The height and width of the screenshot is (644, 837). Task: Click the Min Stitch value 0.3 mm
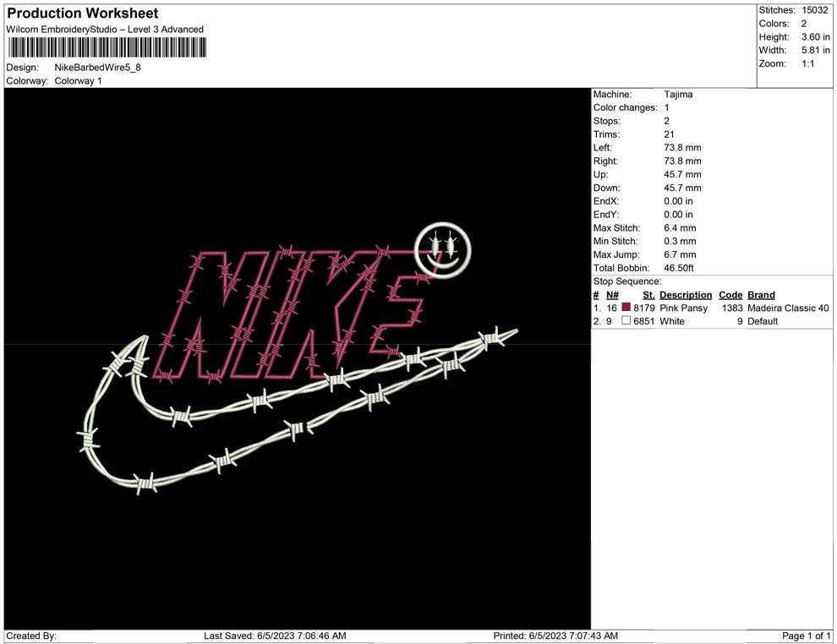680,241
